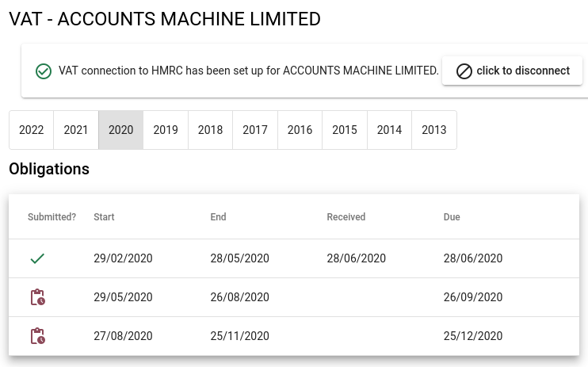Screen dimensions: 588x367
Task: Select the due date 25/12/2020 cell
Action: 473,336
